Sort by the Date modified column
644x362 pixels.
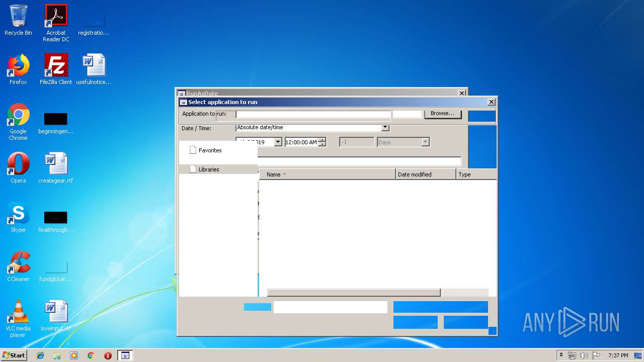click(x=426, y=174)
